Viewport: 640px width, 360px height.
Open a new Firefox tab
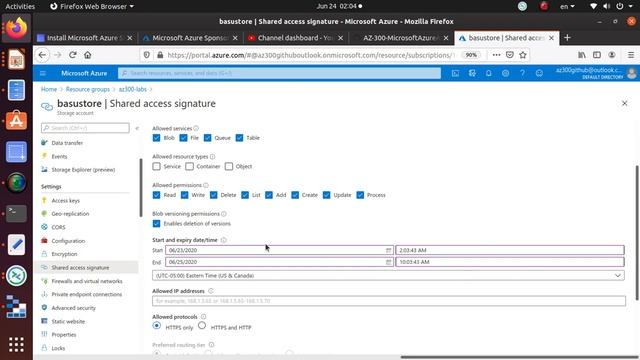click(x=567, y=38)
